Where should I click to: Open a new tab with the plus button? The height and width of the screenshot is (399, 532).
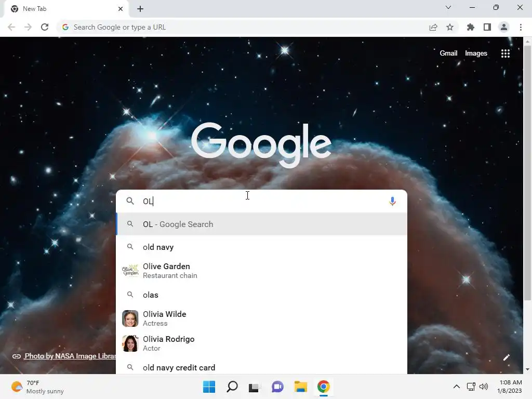pos(140,9)
